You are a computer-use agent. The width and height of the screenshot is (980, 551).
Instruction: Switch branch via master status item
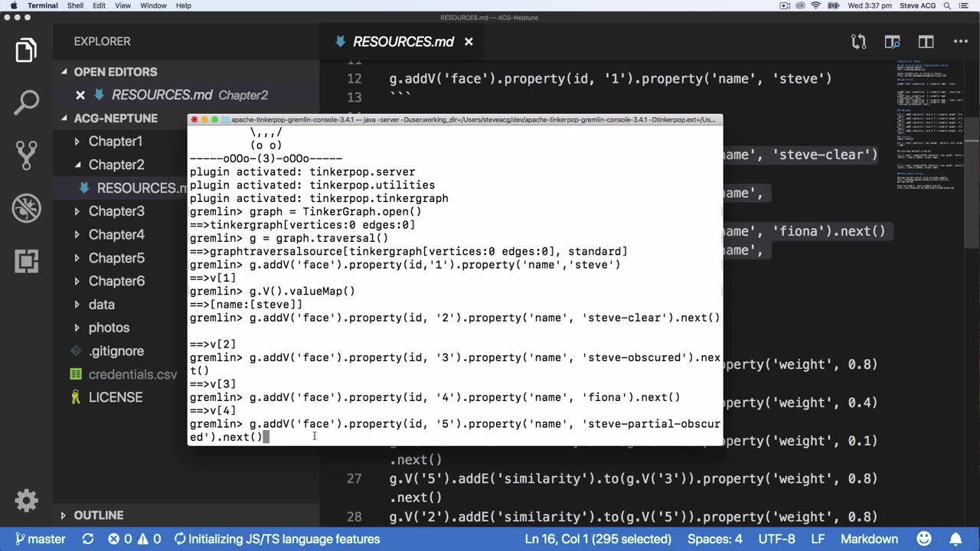pyautogui.click(x=40, y=539)
